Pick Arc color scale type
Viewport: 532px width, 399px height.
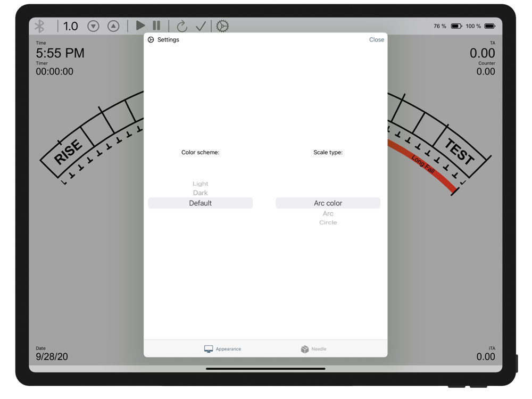328,203
